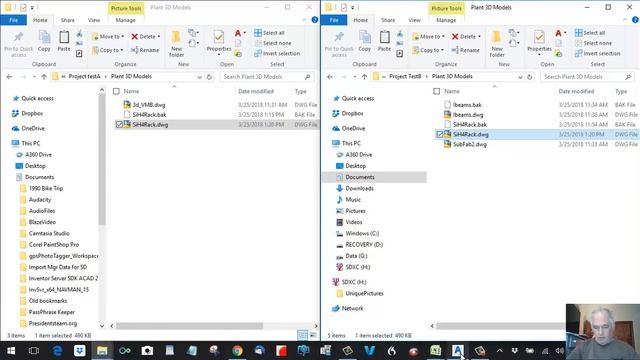Open Google Chrome from taskbar

[237, 350]
